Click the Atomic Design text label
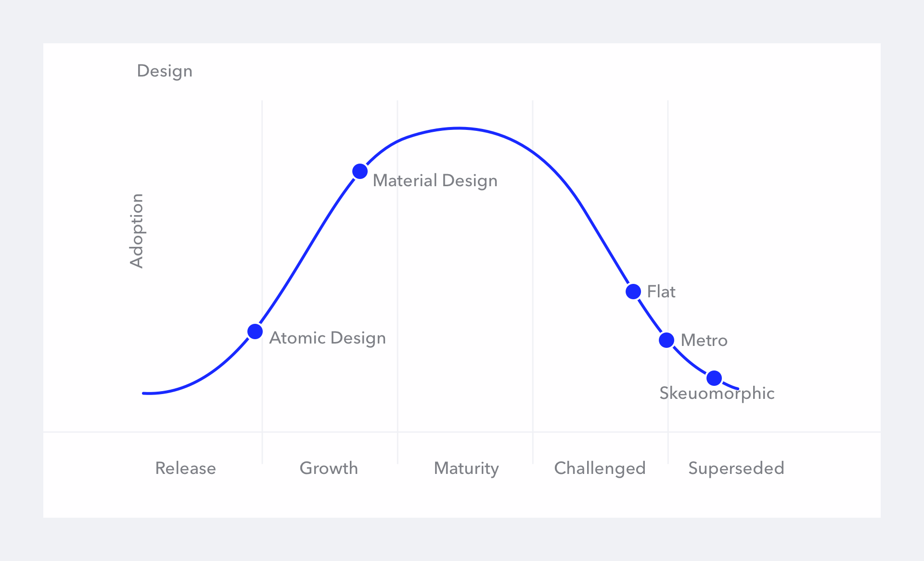 tap(328, 338)
